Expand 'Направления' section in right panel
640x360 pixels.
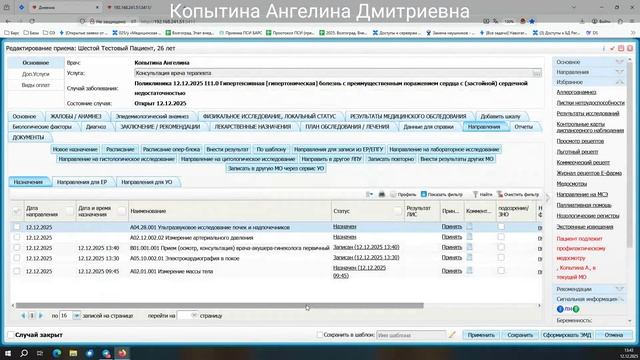click(x=620, y=72)
